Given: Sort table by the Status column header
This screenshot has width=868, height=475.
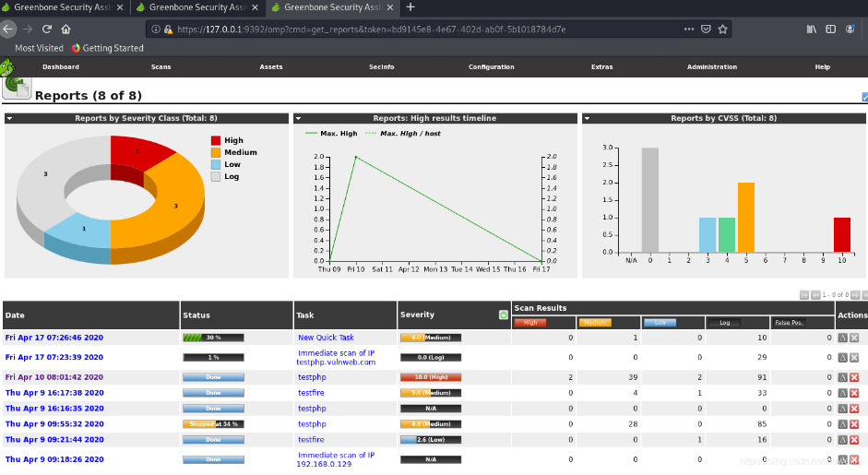Looking at the screenshot, I should tap(196, 315).
